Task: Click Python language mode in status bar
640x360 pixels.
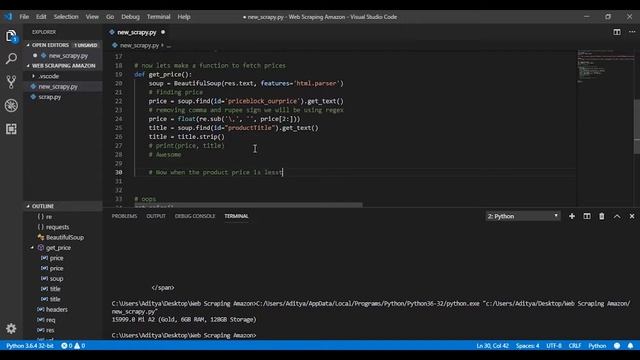Action: pos(597,346)
